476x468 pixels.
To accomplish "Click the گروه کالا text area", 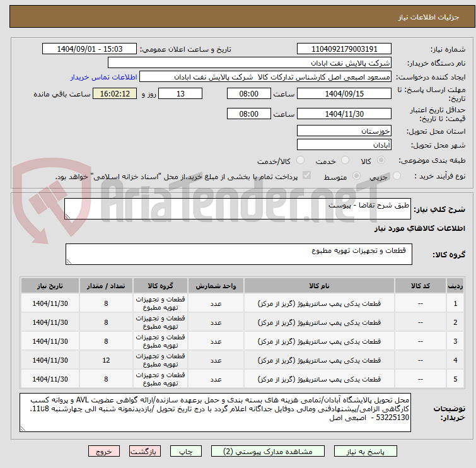I will pyautogui.click(x=239, y=254).
